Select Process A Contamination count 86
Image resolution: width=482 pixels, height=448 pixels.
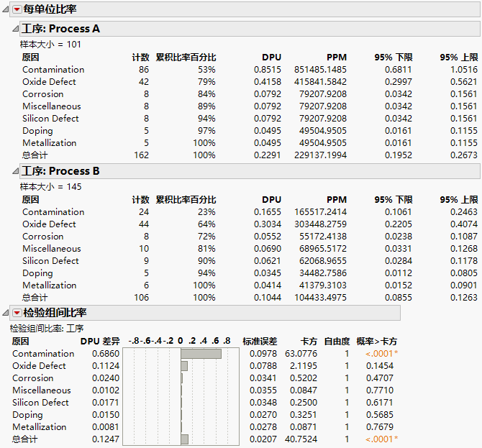point(144,70)
